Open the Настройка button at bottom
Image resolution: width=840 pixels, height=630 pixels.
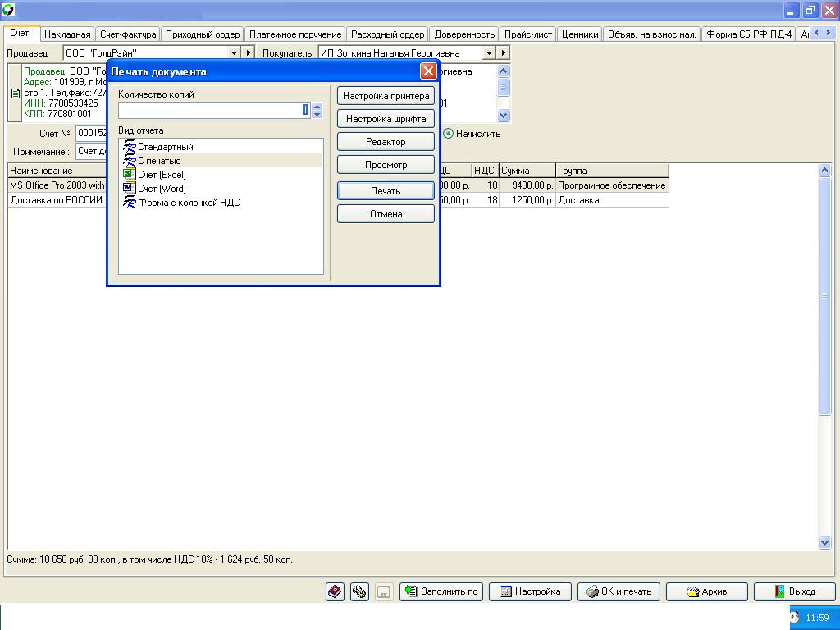(x=530, y=591)
